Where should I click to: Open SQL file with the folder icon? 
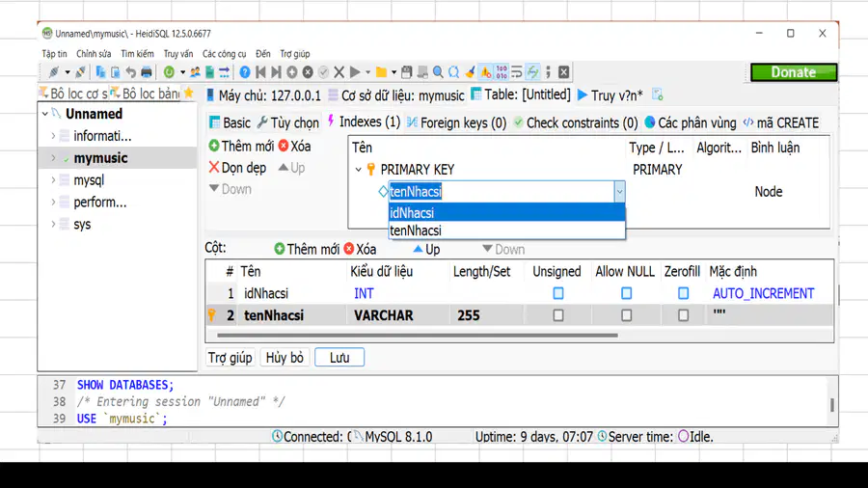tap(381, 72)
